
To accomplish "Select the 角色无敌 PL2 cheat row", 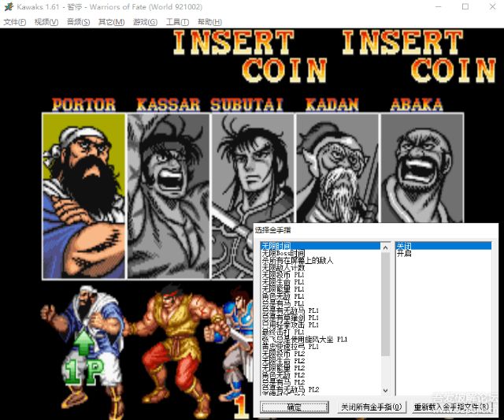I will click(x=321, y=375).
